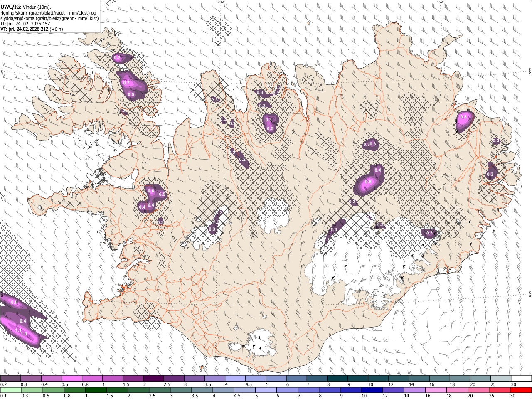Pick lower legend swatch between 14 and 16
Viewport: 532px width, 399px height.
(x=414, y=390)
